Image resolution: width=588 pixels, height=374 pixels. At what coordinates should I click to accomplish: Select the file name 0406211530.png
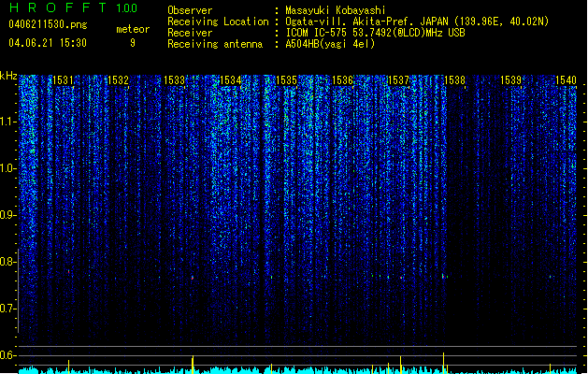click(x=48, y=24)
